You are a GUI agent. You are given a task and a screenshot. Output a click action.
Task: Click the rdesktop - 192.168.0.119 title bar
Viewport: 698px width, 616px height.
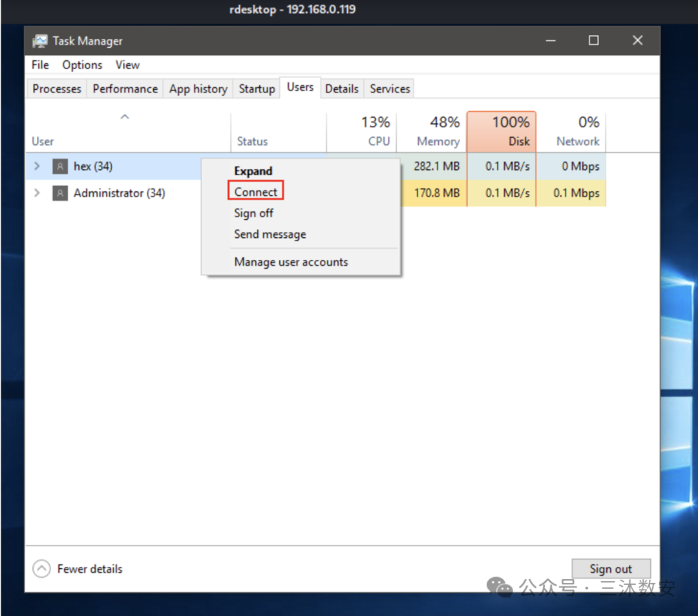click(293, 9)
